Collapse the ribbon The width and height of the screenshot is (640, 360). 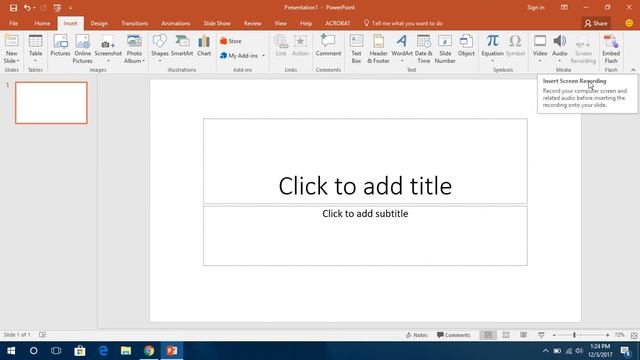click(633, 70)
